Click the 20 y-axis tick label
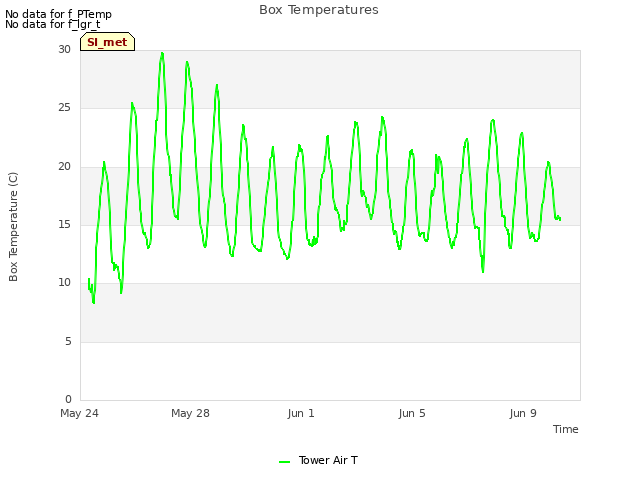Image resolution: width=640 pixels, height=480 pixels. [64, 167]
